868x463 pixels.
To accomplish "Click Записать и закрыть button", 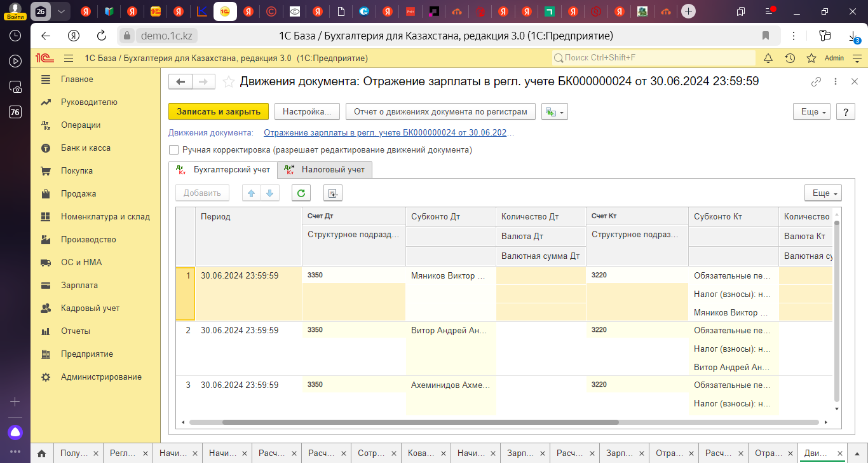I will [x=219, y=111].
